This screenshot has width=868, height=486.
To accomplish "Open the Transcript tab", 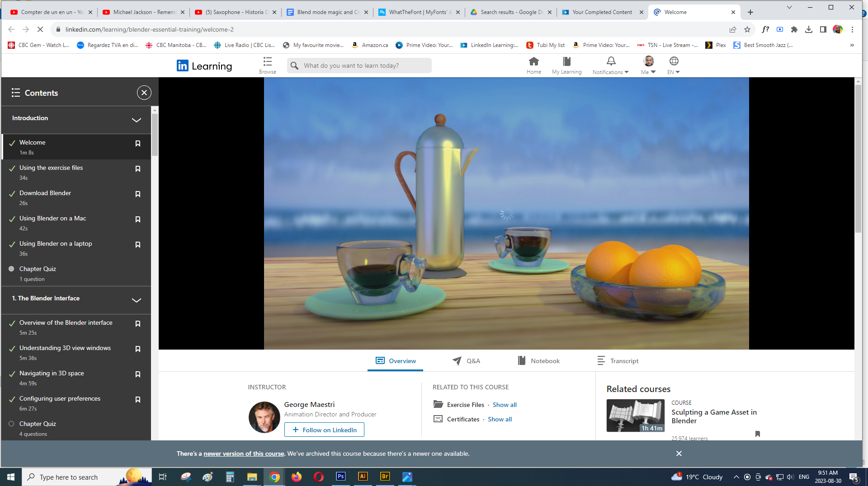I will (x=618, y=361).
